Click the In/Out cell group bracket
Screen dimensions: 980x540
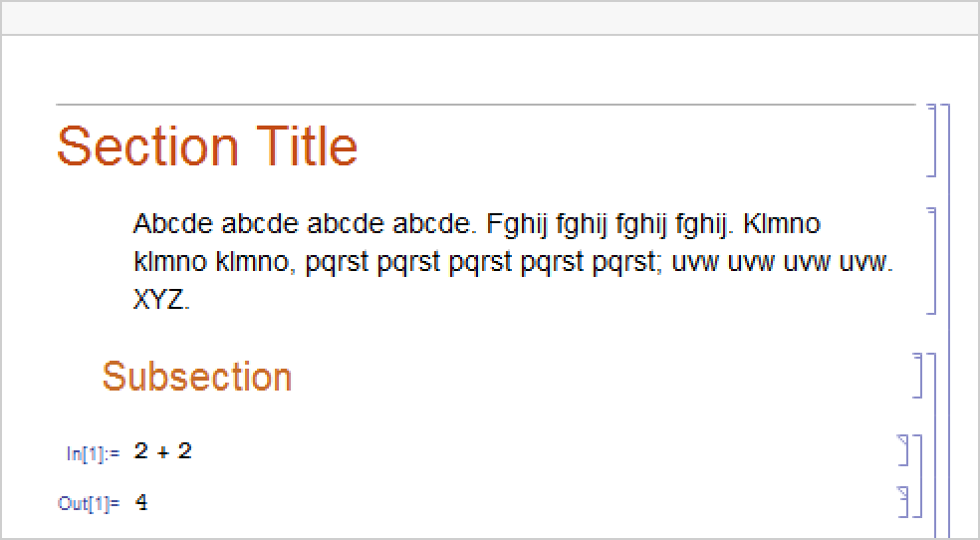coord(919,476)
